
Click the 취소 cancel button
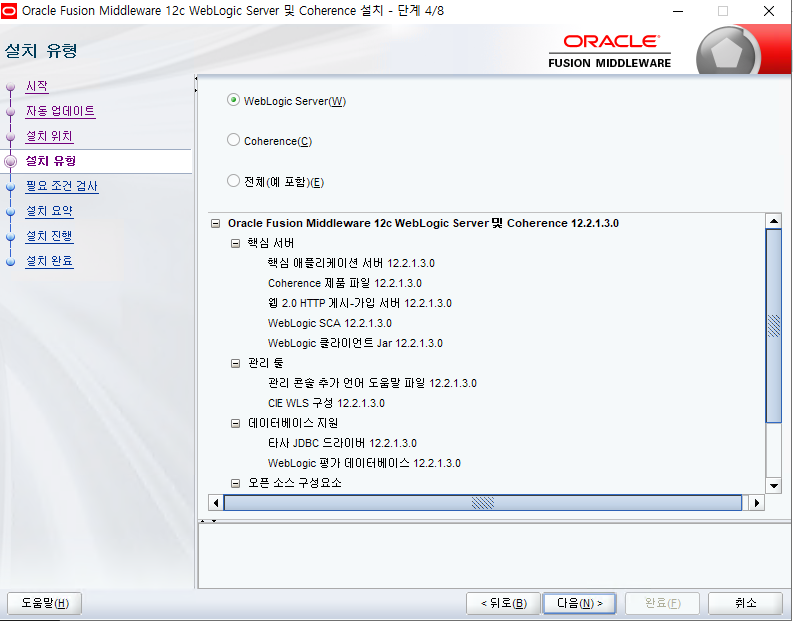point(745,603)
